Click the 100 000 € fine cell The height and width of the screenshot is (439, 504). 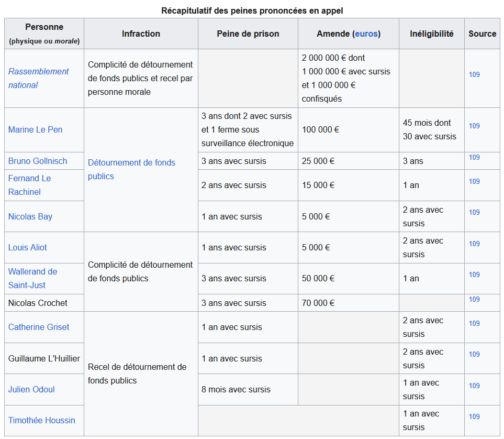tap(349, 130)
